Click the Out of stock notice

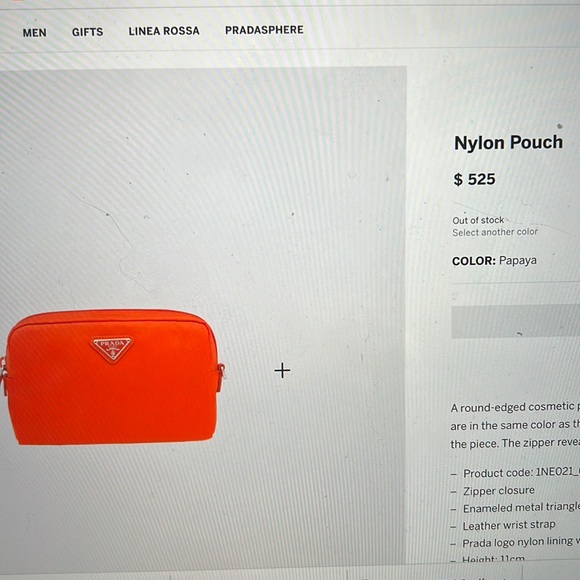(478, 220)
